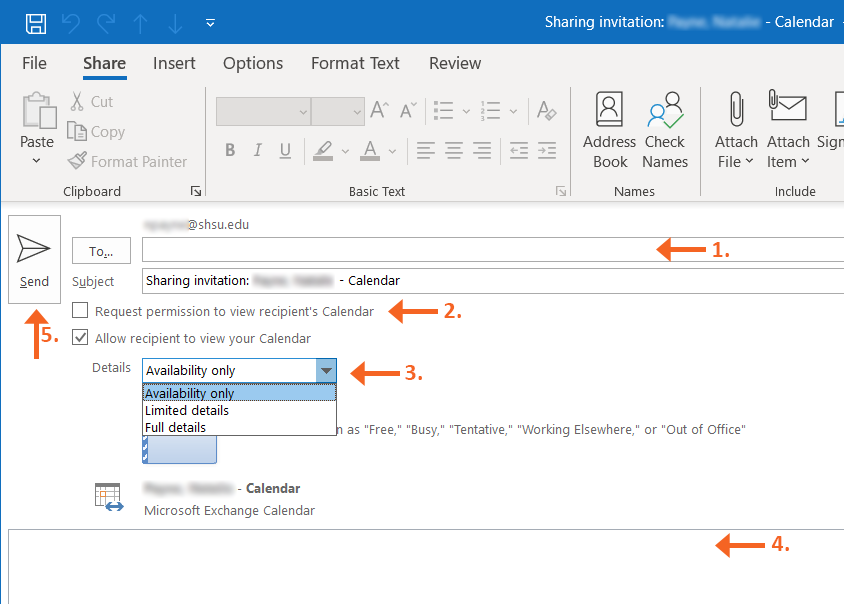Click the Paste clipboard icon
The width and height of the screenshot is (844, 604).
[37, 112]
